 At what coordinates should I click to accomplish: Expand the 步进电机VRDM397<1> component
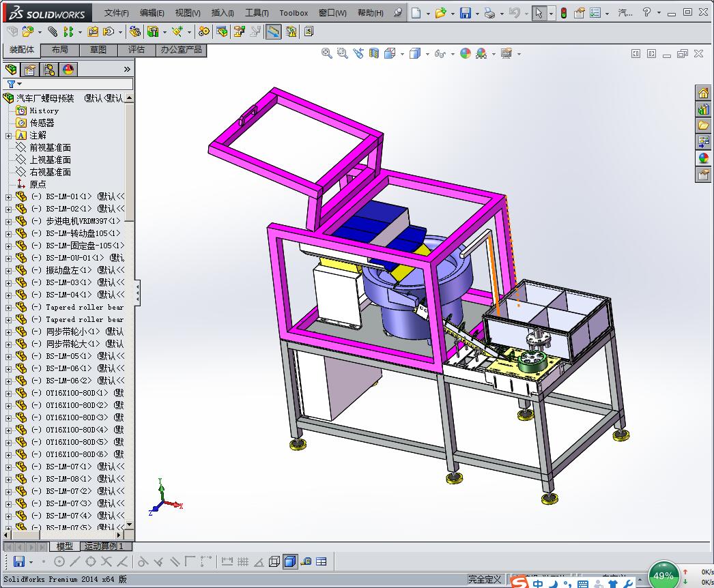(8, 222)
